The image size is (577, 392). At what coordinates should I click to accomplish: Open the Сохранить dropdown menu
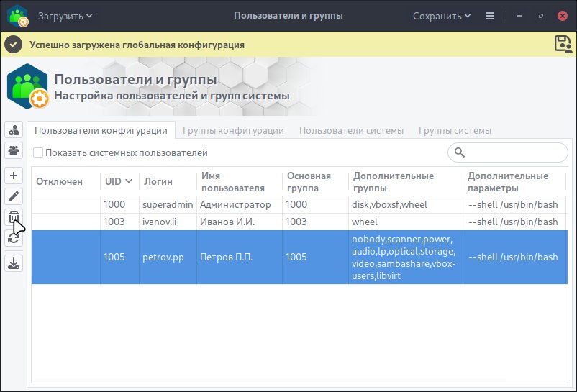click(442, 16)
